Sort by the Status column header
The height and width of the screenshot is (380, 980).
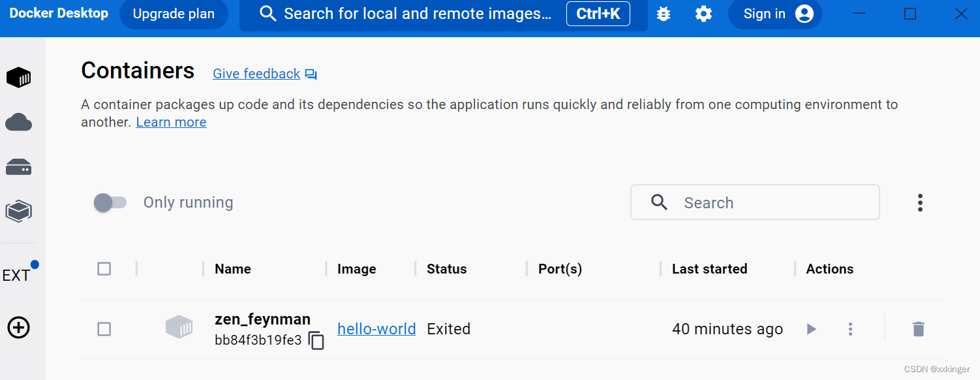click(x=447, y=269)
